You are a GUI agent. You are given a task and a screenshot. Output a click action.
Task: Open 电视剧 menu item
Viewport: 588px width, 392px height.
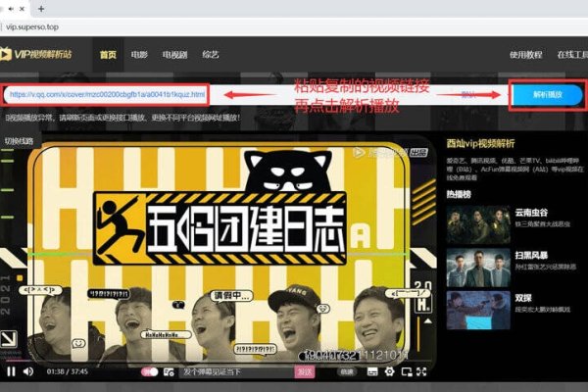pyautogui.click(x=174, y=55)
